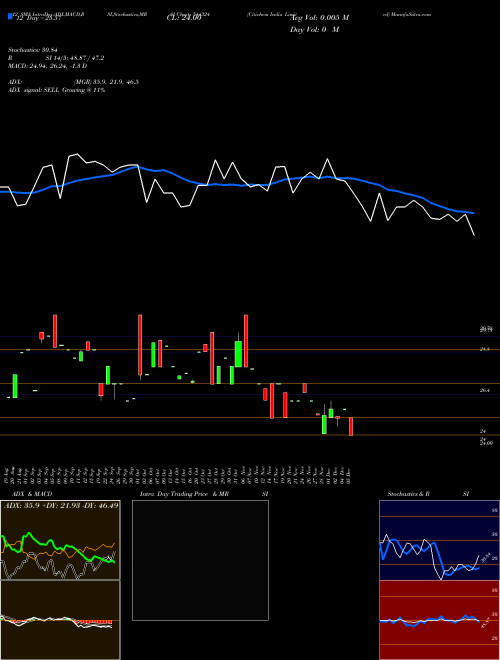Click the end point of the white price line
Image resolution: width=500 pixels, height=660 pixels.
coord(474,235)
